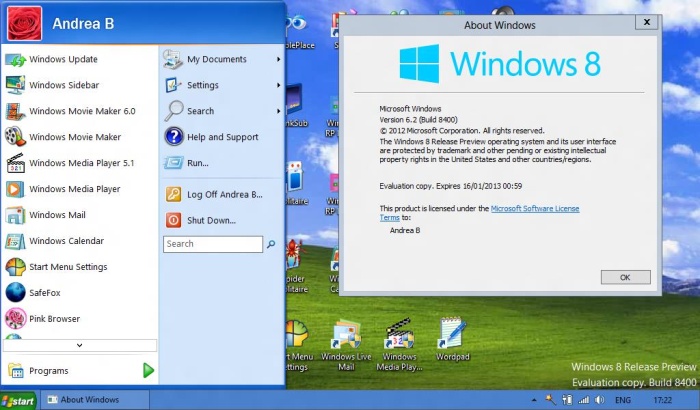Screen dimensions: 700x410
Task: Choose Log Off Andrea B...
Action: click(222, 195)
